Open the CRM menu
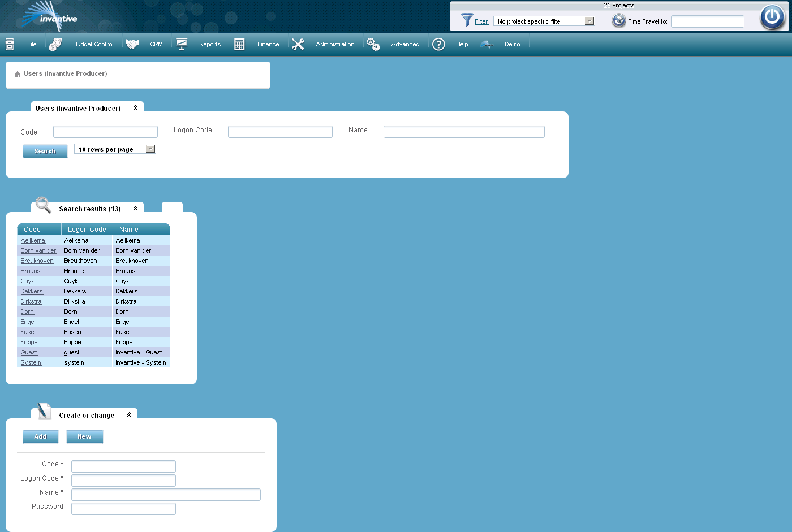Image resolution: width=792 pixels, height=532 pixels. click(x=157, y=44)
